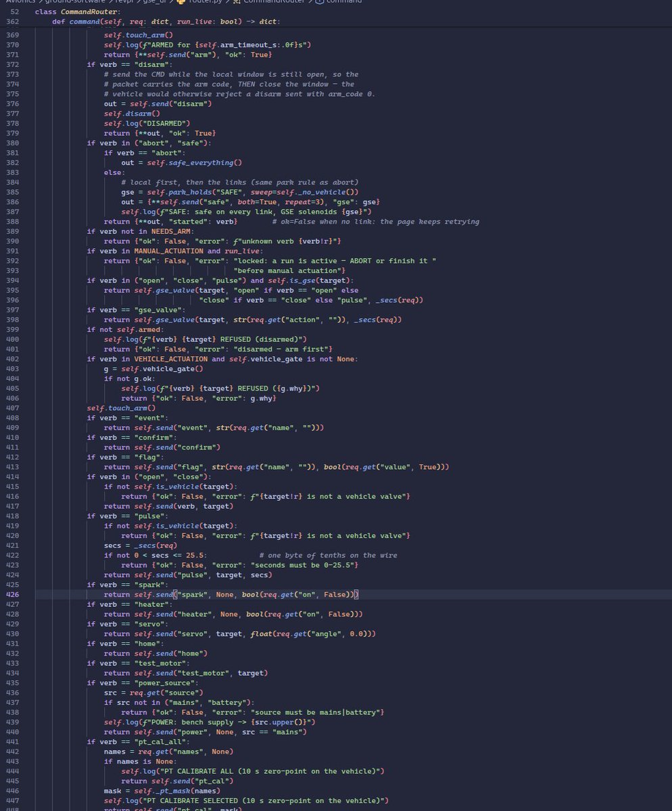
Task: Click 'names = req.get("names", None)' line
Action: pyautogui.click(x=168, y=752)
